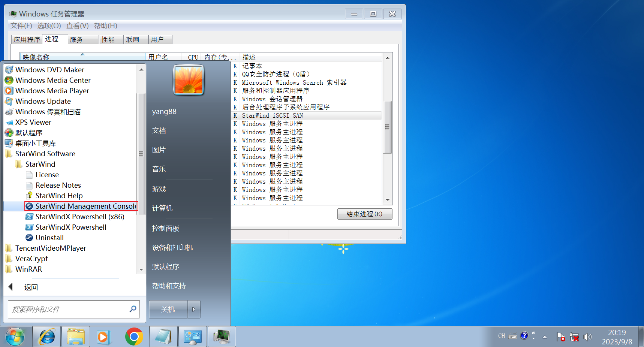Screen dimensions: 644x347
Task: Click the 结束进程(E) button
Action: [364, 214]
